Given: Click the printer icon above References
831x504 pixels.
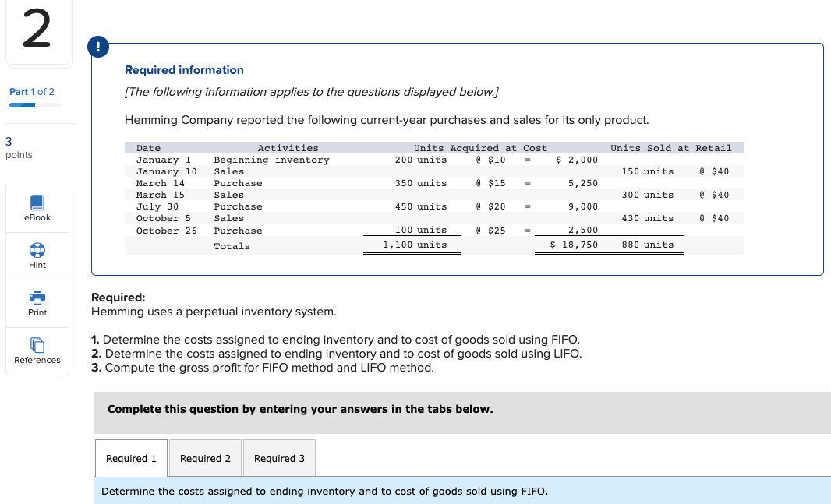Looking at the screenshot, I should pos(37,297).
